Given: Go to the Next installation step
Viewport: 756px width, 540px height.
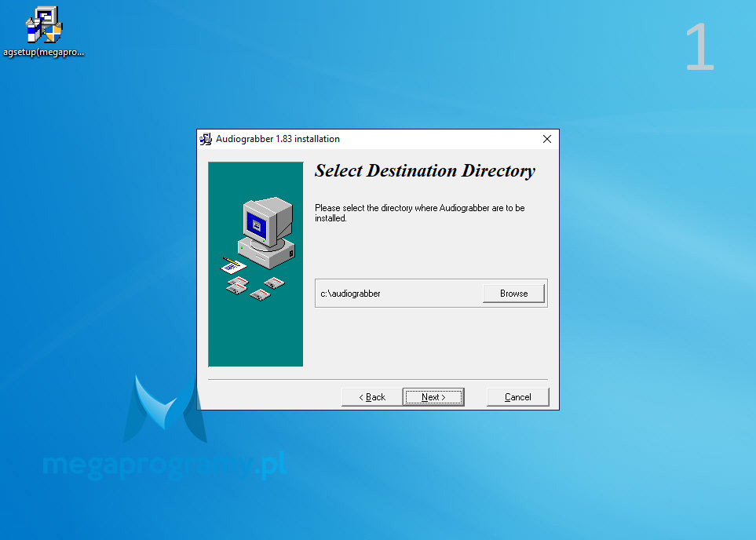Looking at the screenshot, I should [x=433, y=397].
